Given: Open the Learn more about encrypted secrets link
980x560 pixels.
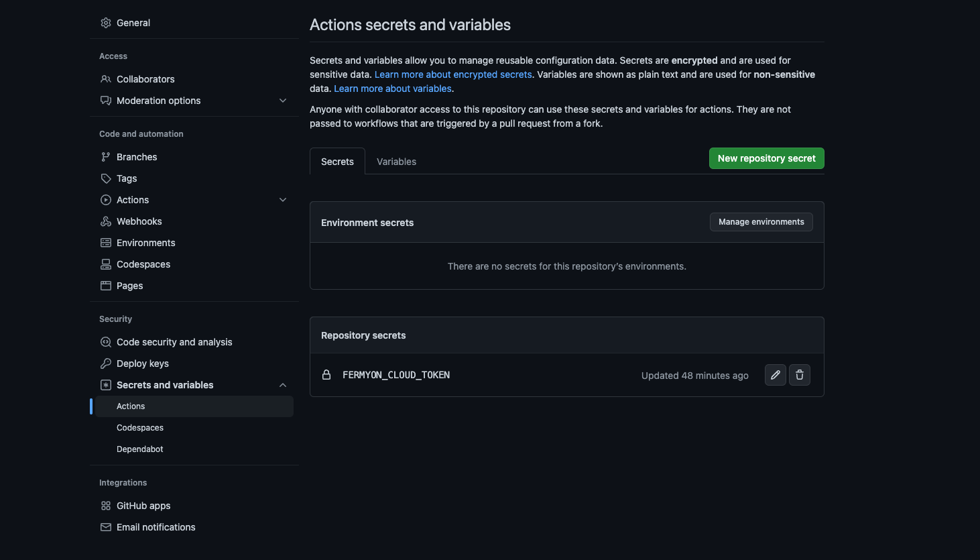Looking at the screenshot, I should pyautogui.click(x=453, y=74).
